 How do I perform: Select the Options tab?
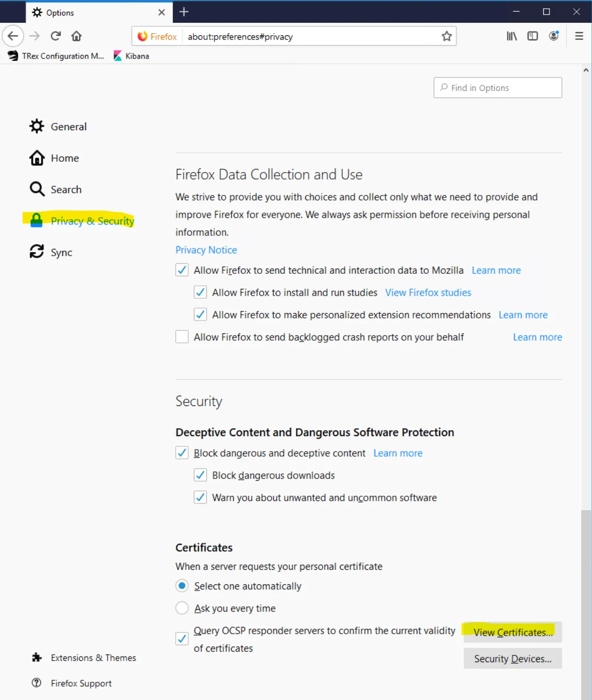99,12
